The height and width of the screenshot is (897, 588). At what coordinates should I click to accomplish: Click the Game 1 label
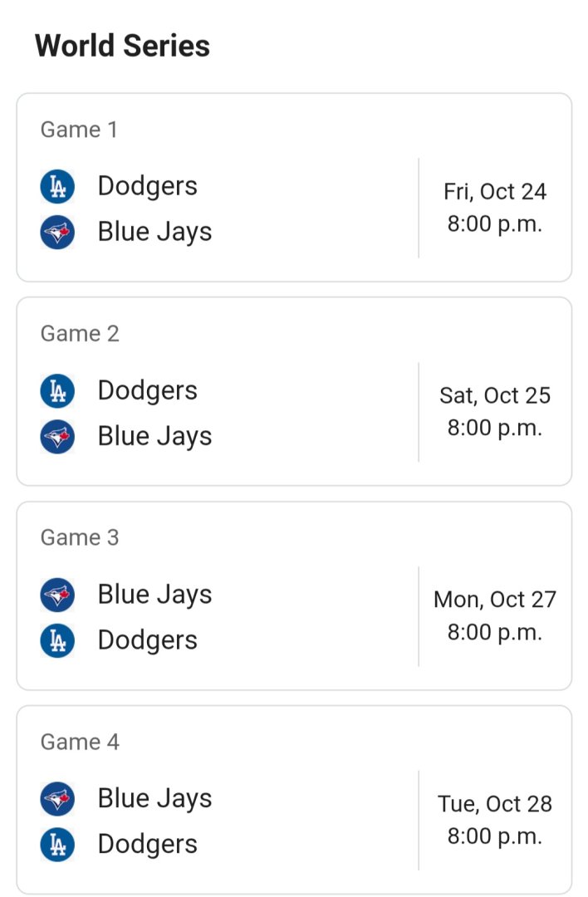[x=80, y=130]
